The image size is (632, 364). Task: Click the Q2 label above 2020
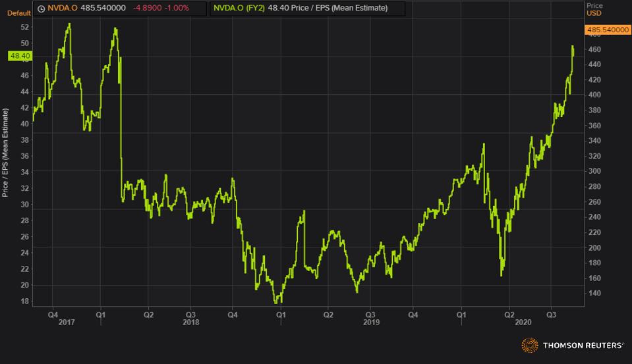509,315
